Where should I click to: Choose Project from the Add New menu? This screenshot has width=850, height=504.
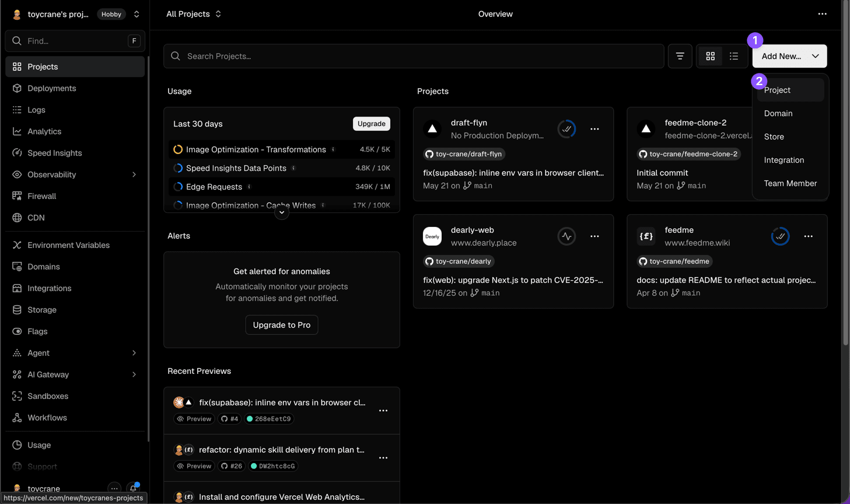[x=790, y=90]
